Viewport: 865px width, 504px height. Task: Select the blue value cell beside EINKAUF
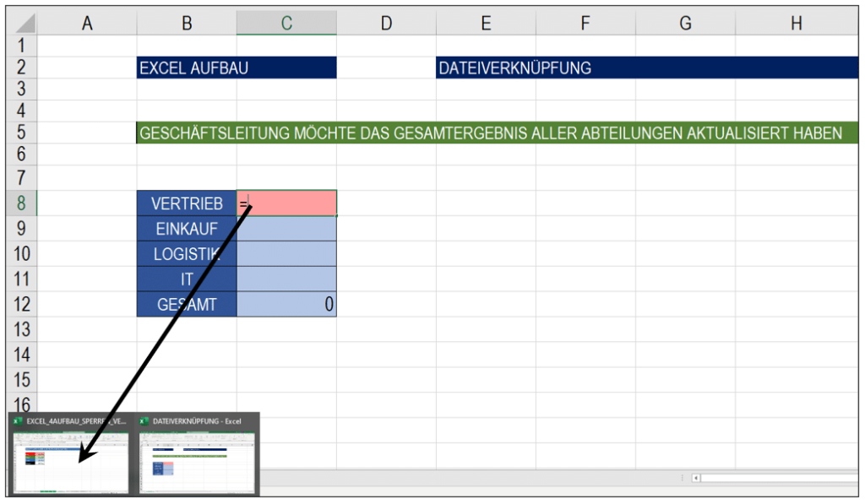pos(286,228)
